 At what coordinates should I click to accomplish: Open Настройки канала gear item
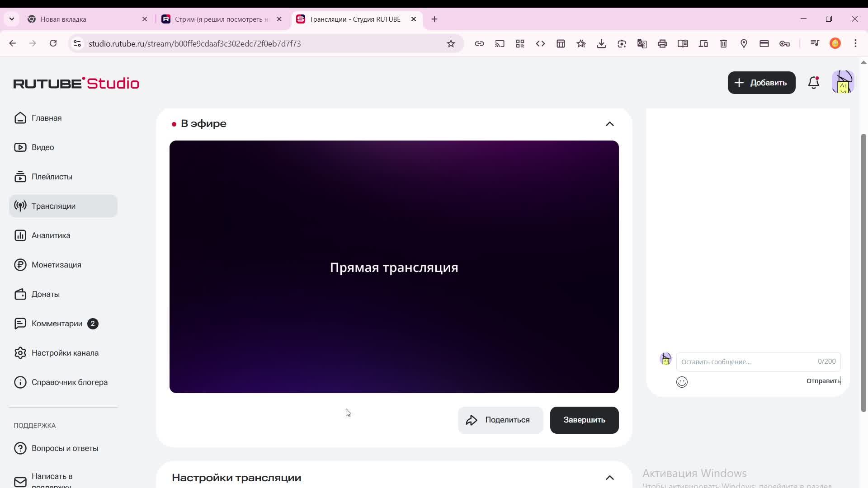65,353
